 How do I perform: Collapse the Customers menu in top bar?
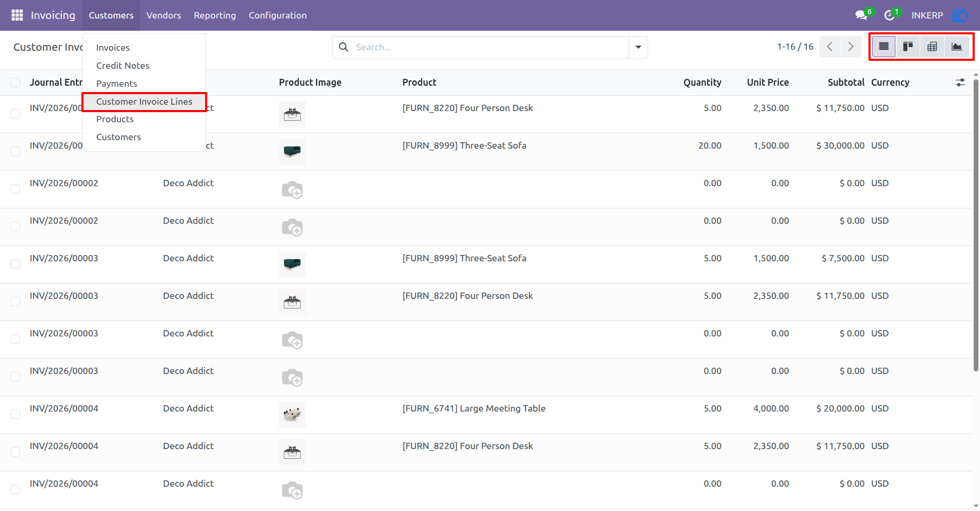(111, 15)
